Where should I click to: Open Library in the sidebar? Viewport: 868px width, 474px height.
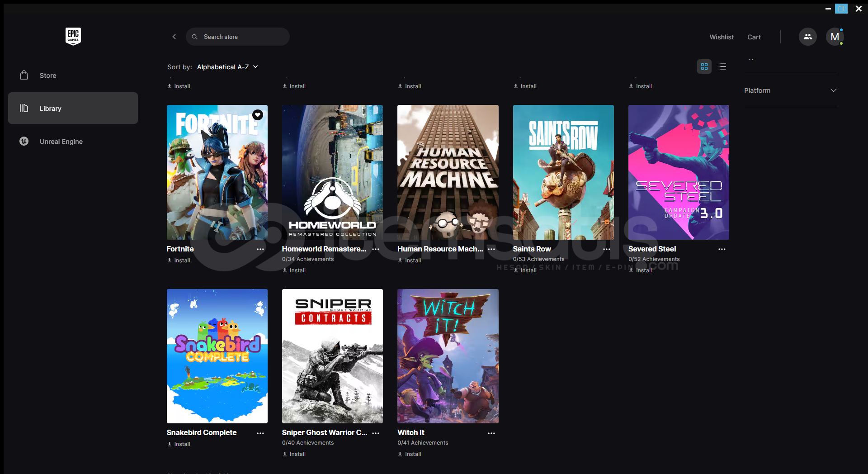(x=73, y=108)
